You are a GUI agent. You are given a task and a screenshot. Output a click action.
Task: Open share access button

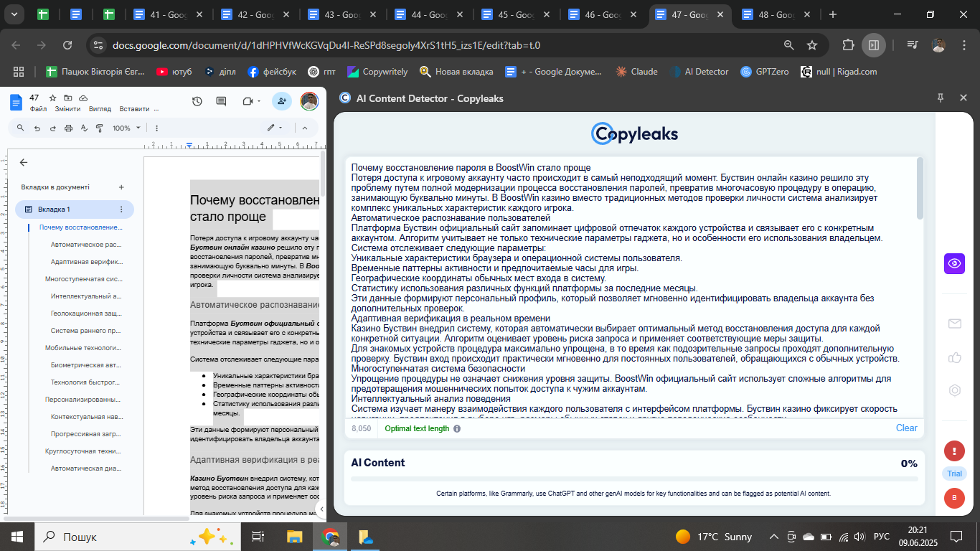282,102
